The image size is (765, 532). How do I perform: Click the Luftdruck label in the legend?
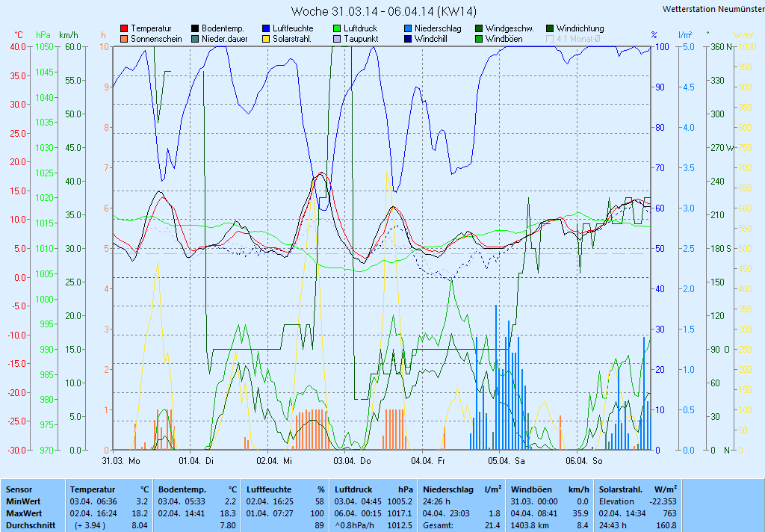pos(361,29)
